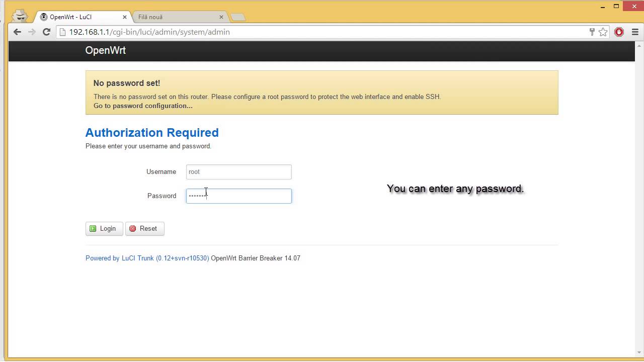Switch to the Filă nouă tab

point(180,17)
